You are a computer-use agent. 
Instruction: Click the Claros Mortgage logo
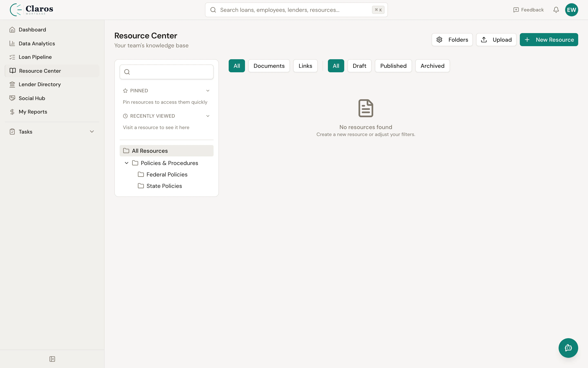tap(31, 10)
